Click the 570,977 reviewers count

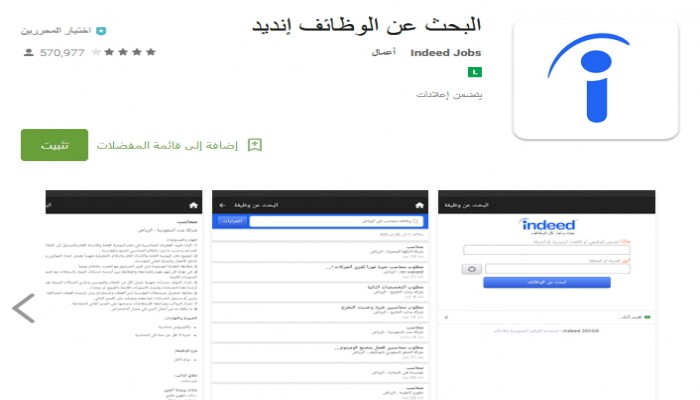62,53
